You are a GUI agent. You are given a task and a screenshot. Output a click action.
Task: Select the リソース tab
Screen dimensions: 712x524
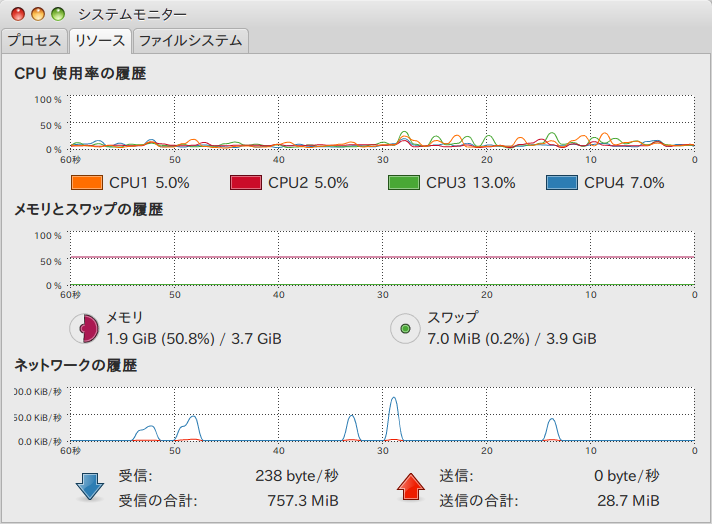click(x=100, y=41)
